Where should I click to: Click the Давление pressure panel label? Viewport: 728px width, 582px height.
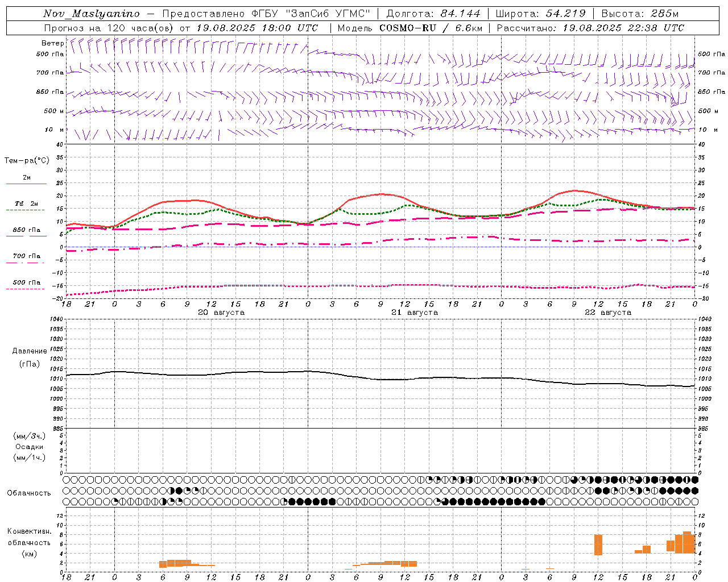(x=30, y=351)
